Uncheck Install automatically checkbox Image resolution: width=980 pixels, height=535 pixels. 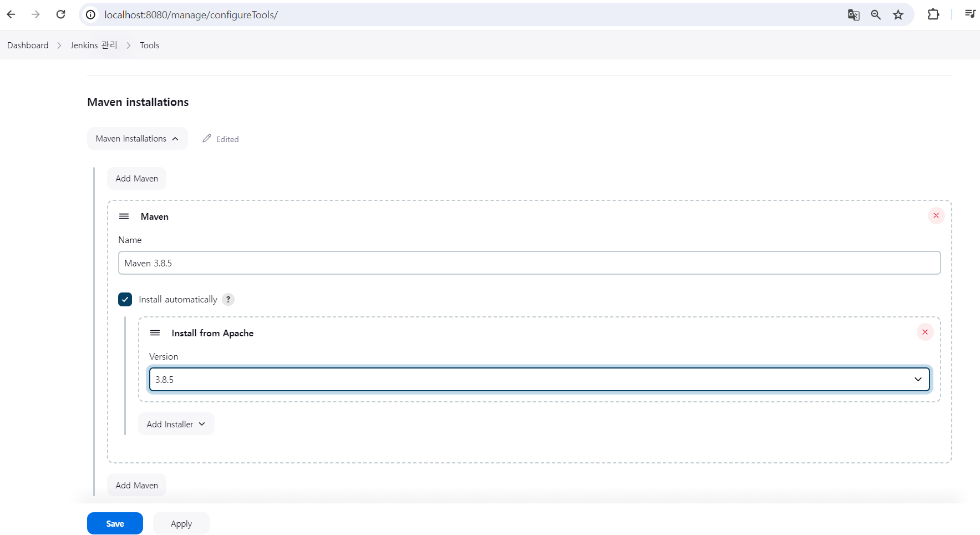pyautogui.click(x=125, y=300)
